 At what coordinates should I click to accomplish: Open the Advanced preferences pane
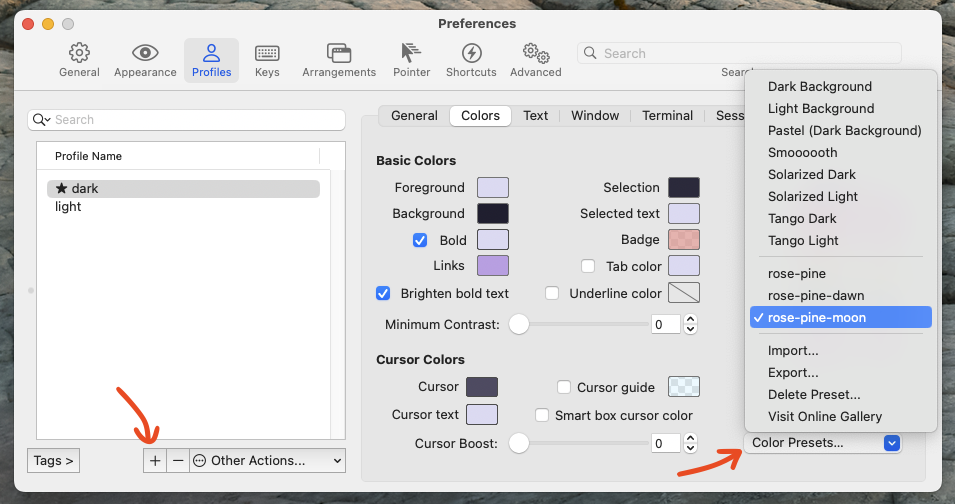tap(536, 60)
